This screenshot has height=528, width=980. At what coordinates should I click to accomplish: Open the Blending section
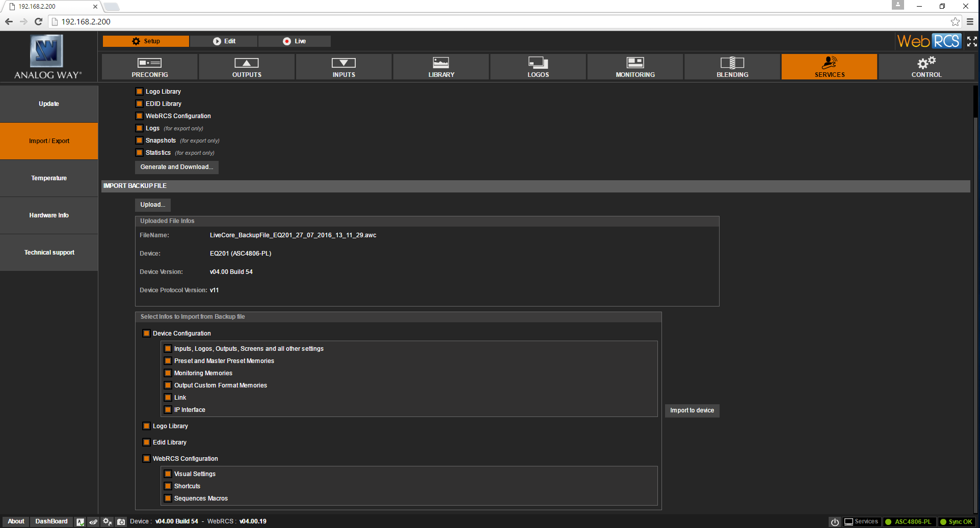[732, 67]
